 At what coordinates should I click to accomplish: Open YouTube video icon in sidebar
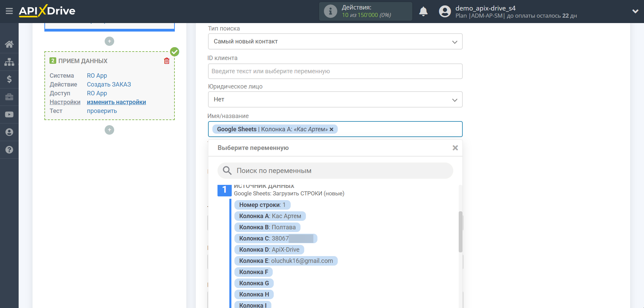pyautogui.click(x=9, y=115)
